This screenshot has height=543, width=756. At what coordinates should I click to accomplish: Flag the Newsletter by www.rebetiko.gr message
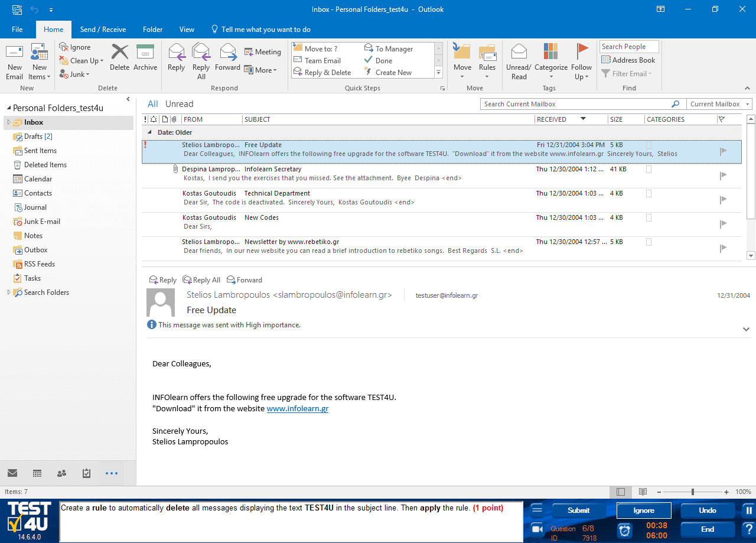point(723,248)
